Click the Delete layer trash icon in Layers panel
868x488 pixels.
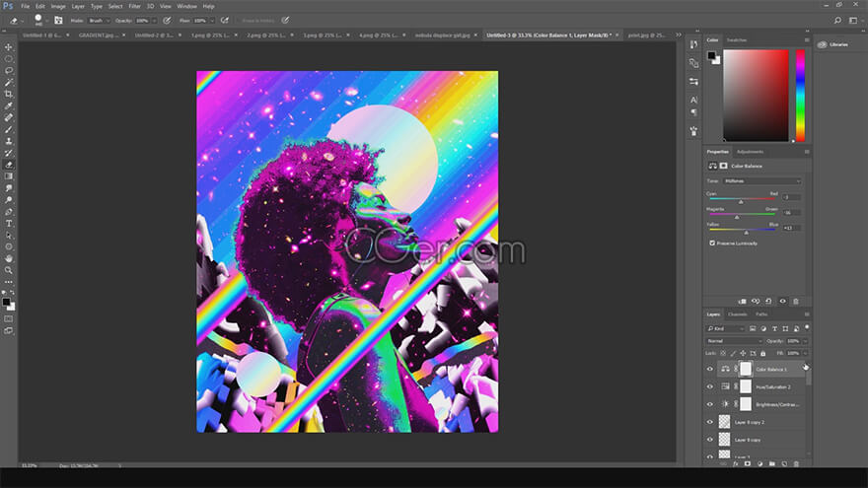tap(796, 463)
